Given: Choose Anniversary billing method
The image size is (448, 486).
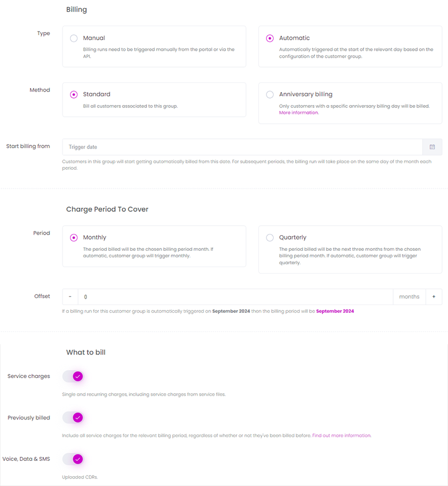Looking at the screenshot, I should click(270, 95).
